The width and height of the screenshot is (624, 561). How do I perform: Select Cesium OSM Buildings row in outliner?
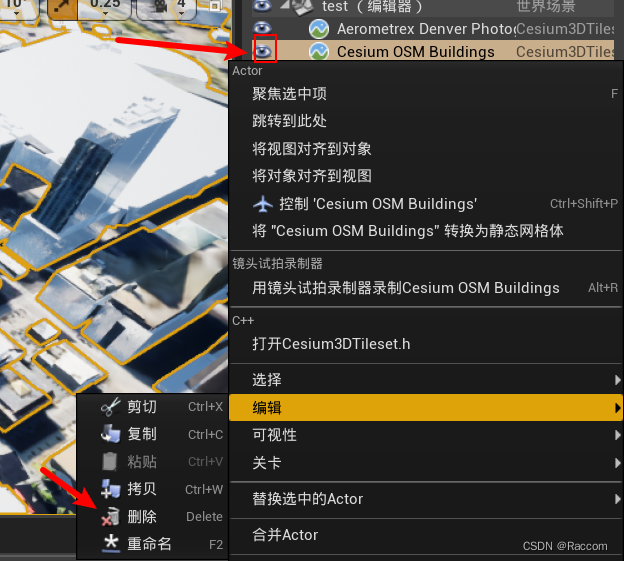(433, 51)
